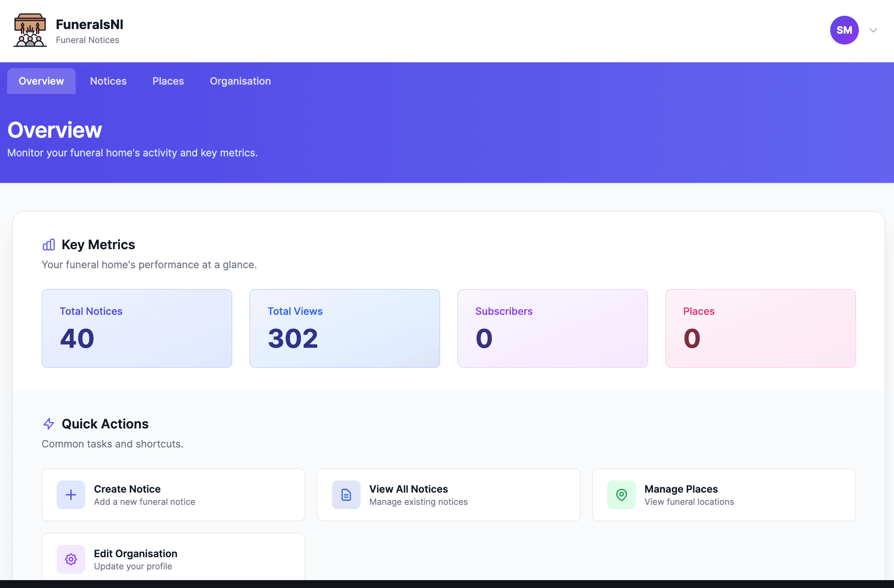Click Edit Organisation to update your profile

pos(173,559)
